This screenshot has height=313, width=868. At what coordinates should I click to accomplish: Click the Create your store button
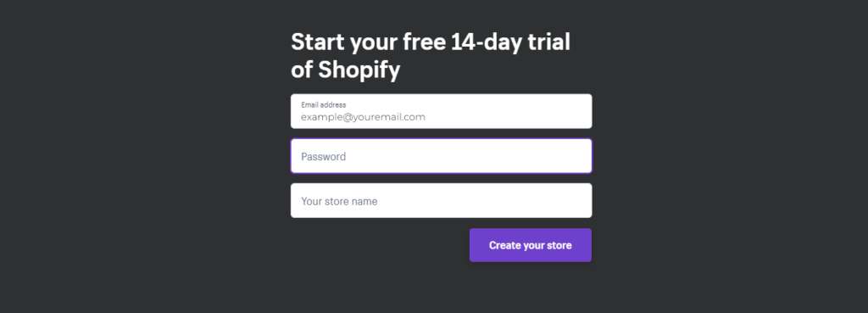click(531, 245)
